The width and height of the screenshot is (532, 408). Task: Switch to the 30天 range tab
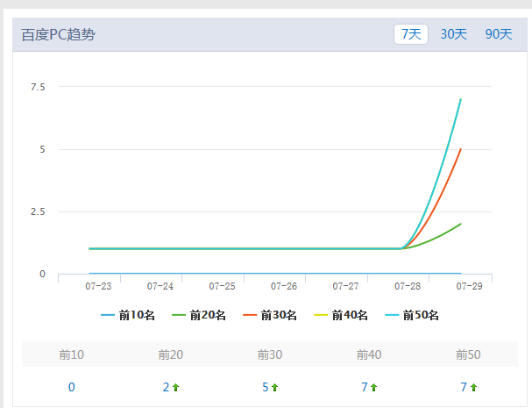pos(454,34)
